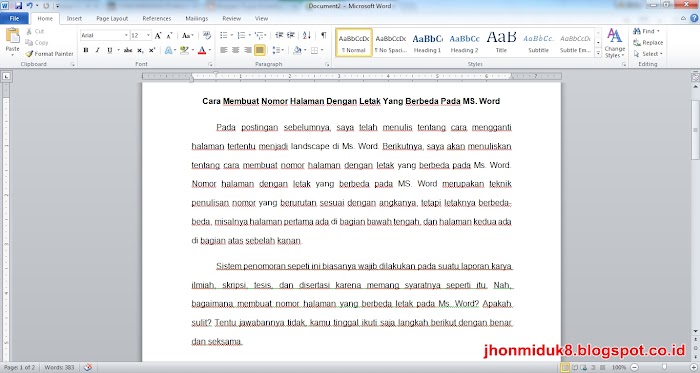Activate the Format Painter

(x=49, y=54)
